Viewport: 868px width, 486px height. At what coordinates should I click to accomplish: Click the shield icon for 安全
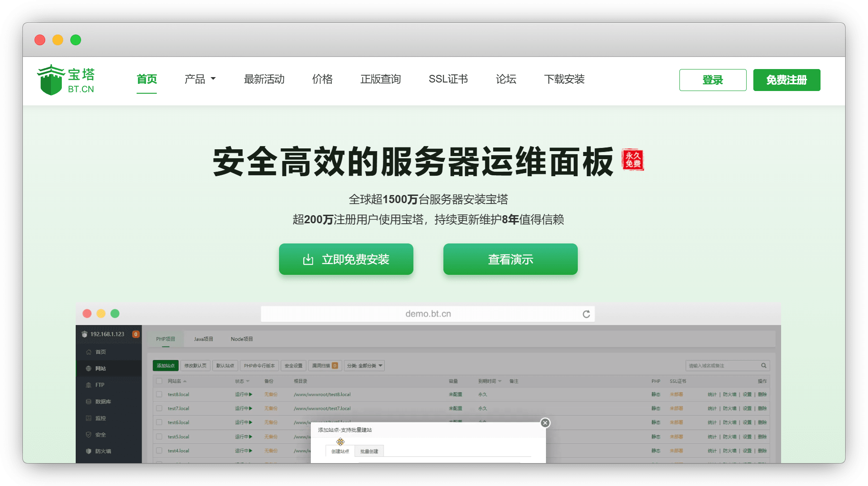pos(89,435)
